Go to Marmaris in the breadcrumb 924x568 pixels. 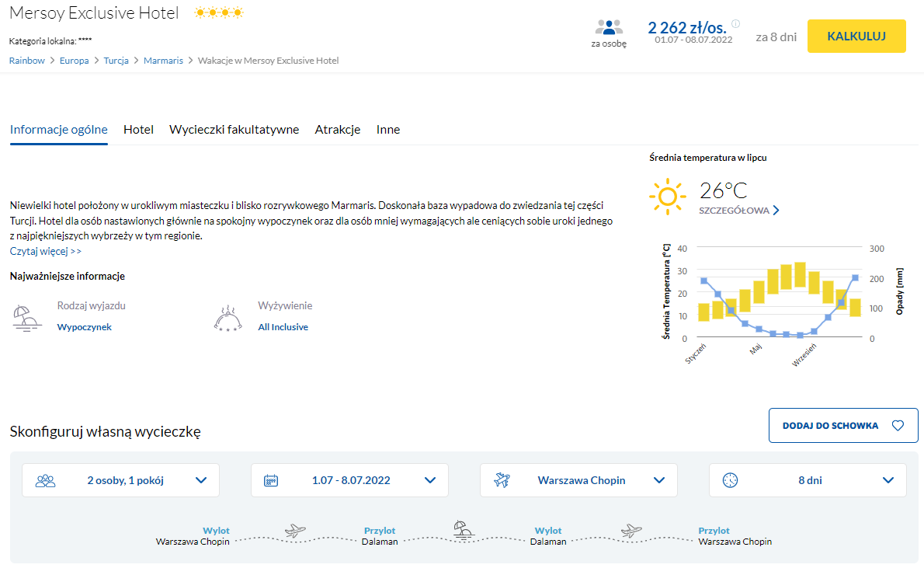pyautogui.click(x=163, y=61)
